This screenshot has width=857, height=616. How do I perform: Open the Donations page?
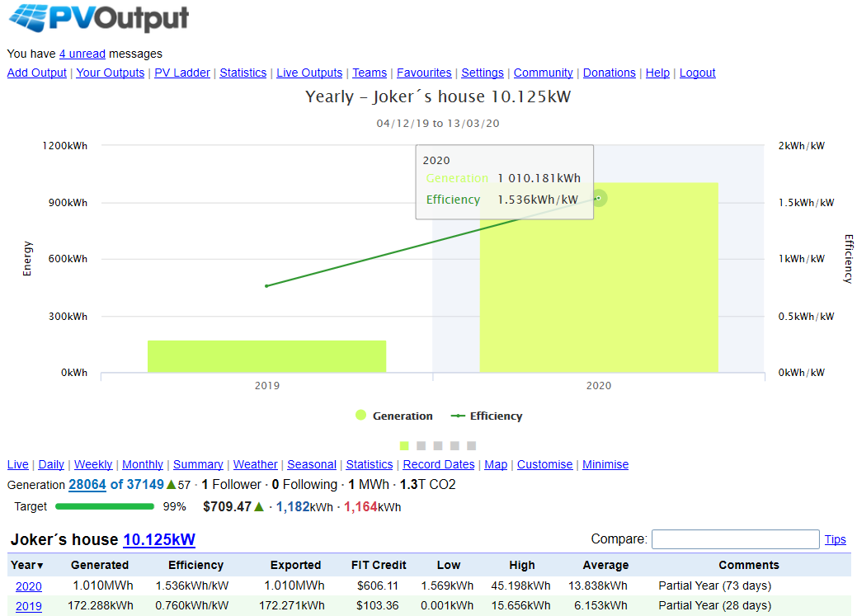click(x=610, y=73)
